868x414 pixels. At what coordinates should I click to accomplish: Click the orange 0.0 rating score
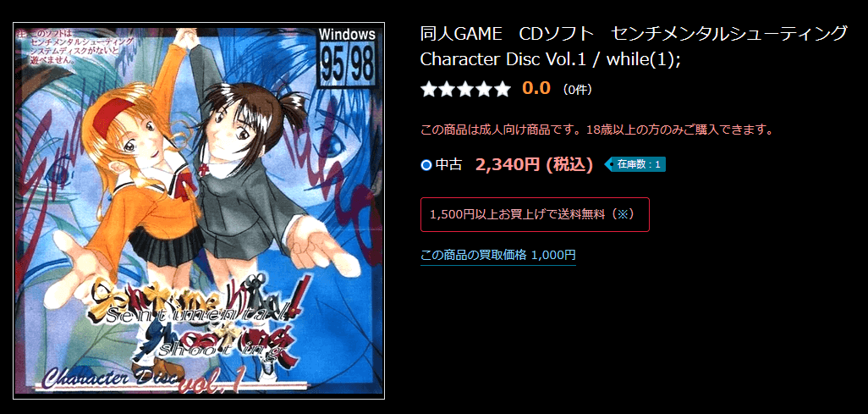[x=536, y=89]
